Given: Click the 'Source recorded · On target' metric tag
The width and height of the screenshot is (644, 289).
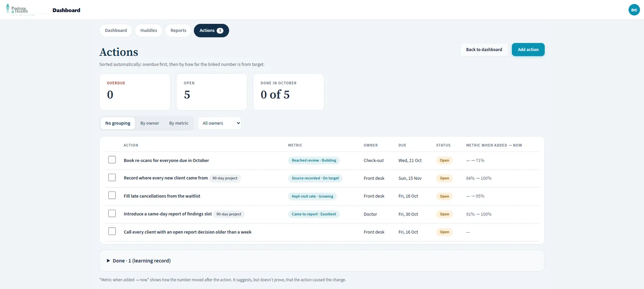Looking at the screenshot, I should (315, 178).
